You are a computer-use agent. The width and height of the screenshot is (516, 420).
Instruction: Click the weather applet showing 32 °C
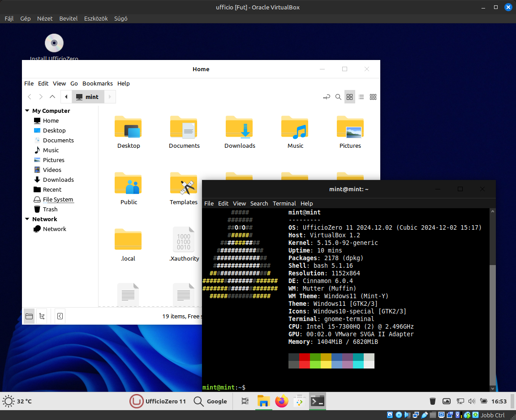[17, 401]
